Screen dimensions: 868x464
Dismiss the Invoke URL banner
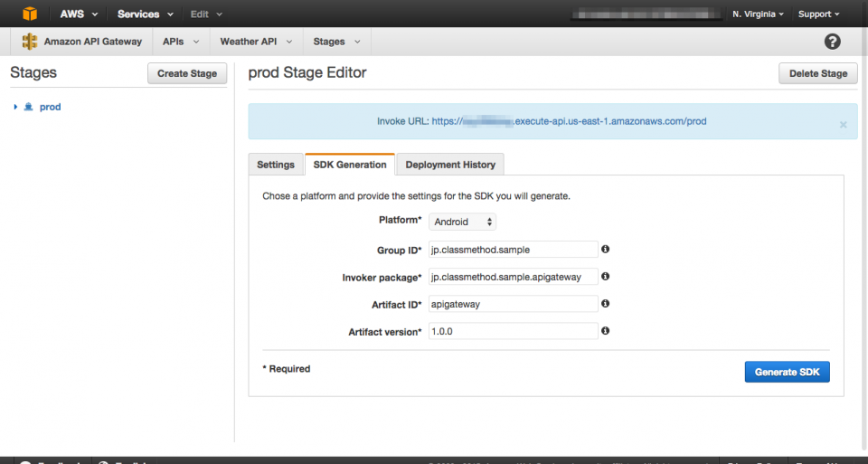click(x=843, y=125)
